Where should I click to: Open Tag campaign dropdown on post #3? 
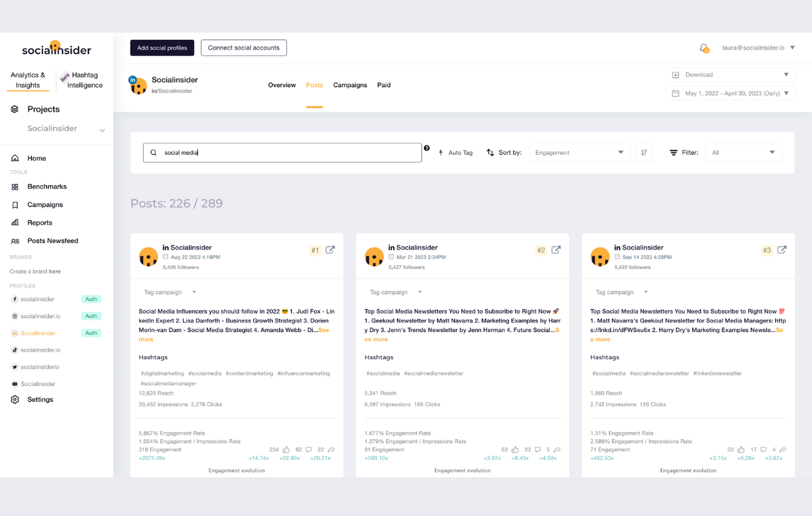(621, 292)
